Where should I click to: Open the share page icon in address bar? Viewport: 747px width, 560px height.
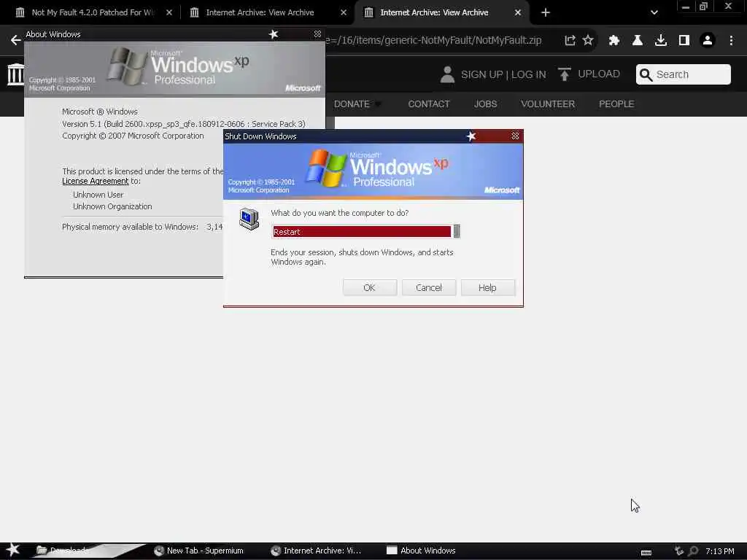pos(570,41)
